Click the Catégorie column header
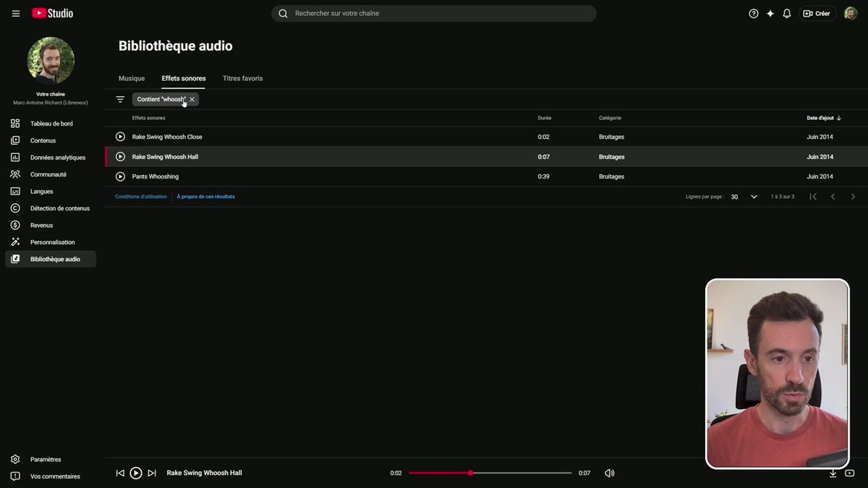This screenshot has width=868, height=488. click(610, 118)
